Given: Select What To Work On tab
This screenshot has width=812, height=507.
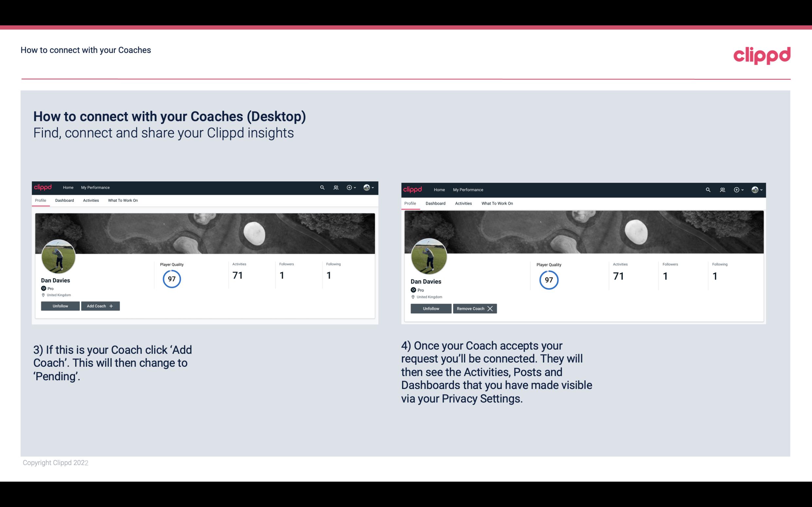Looking at the screenshot, I should click(122, 200).
